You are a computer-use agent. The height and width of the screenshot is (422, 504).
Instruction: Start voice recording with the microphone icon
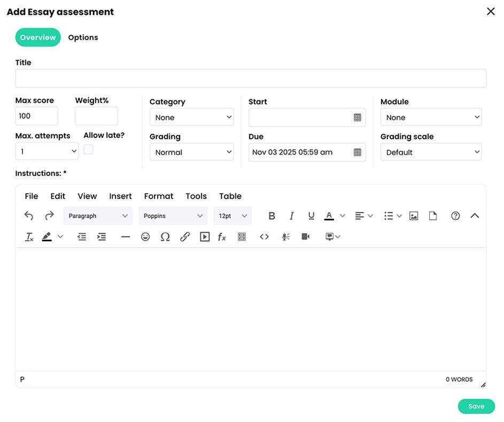285,236
